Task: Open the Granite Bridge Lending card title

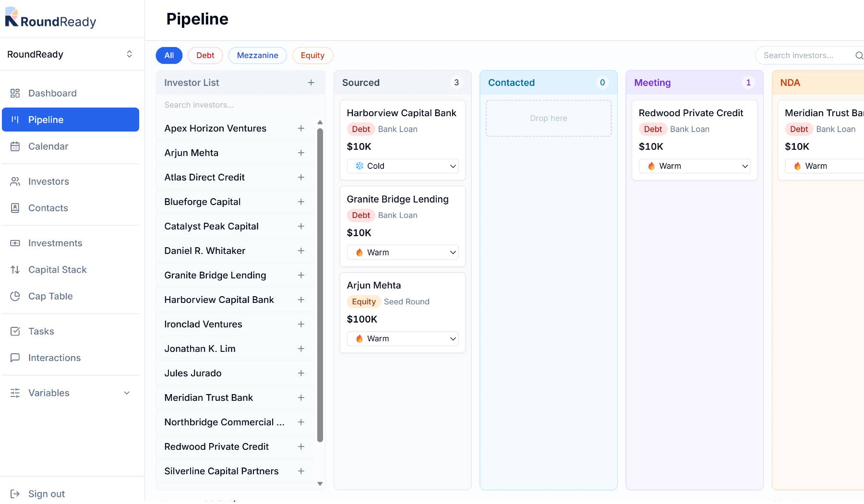Action: pyautogui.click(x=397, y=199)
